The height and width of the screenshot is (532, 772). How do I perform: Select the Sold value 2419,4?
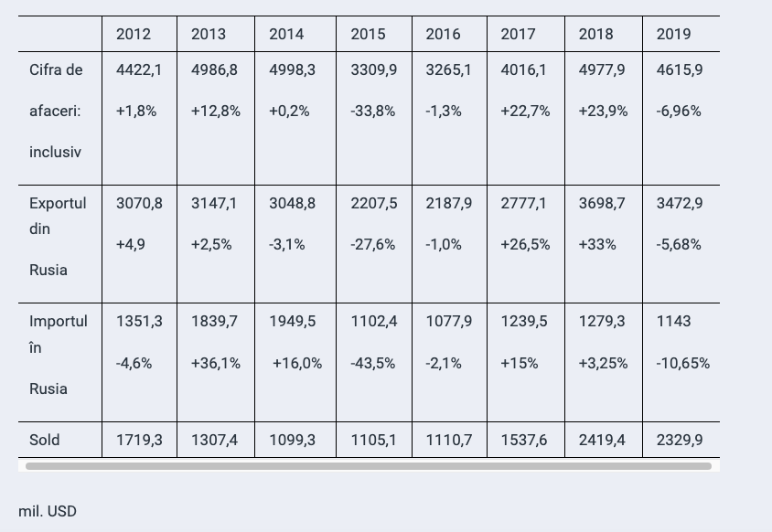coord(602,440)
